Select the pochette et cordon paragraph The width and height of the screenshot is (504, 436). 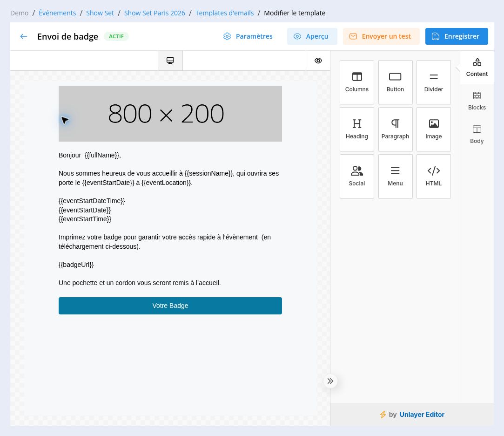[140, 283]
